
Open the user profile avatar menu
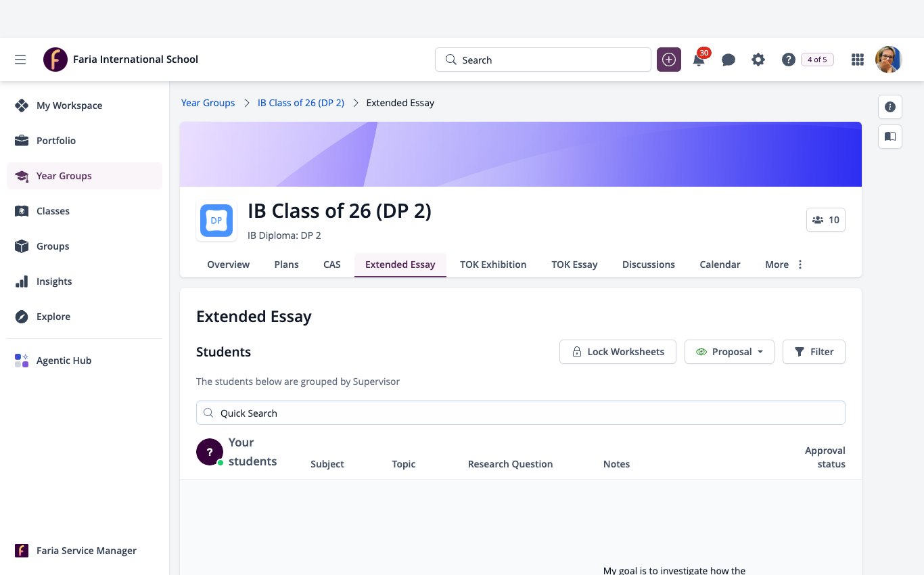click(x=889, y=60)
